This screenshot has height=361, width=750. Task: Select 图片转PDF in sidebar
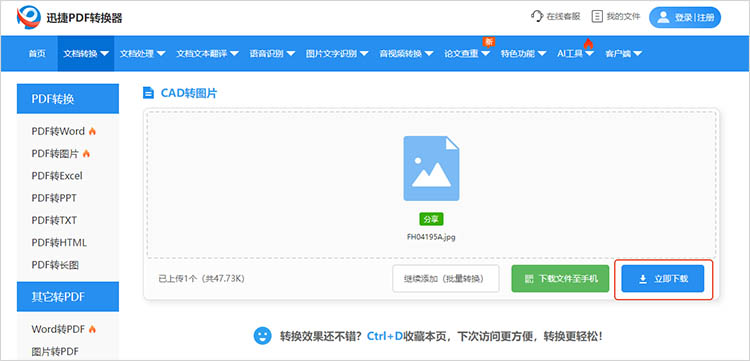(x=55, y=351)
